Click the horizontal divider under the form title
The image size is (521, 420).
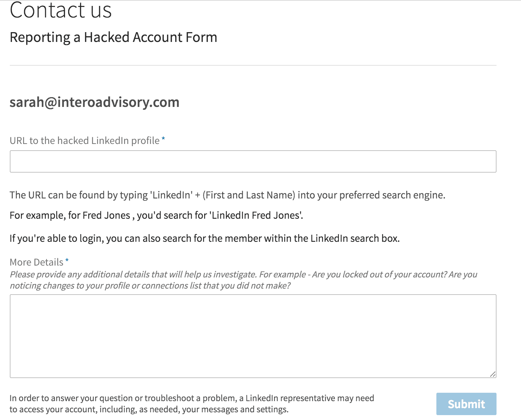tap(253, 65)
